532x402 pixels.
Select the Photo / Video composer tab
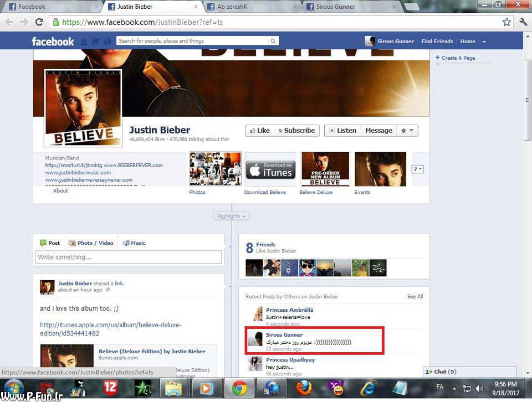coord(91,243)
